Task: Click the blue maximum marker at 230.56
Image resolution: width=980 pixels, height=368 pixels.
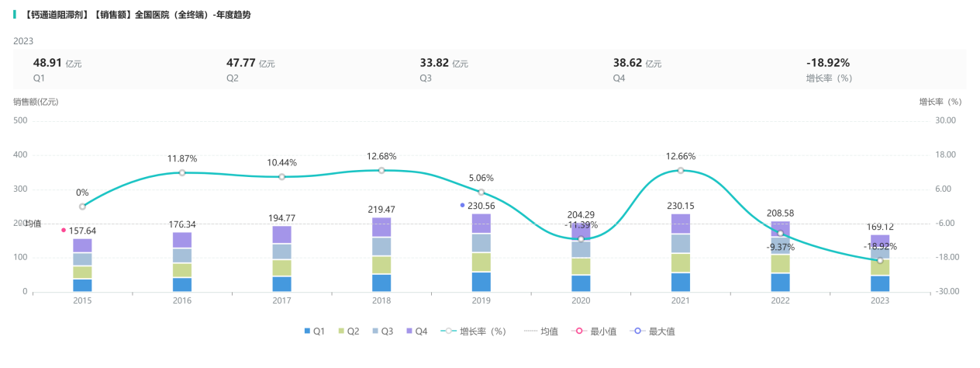Action: (x=462, y=206)
